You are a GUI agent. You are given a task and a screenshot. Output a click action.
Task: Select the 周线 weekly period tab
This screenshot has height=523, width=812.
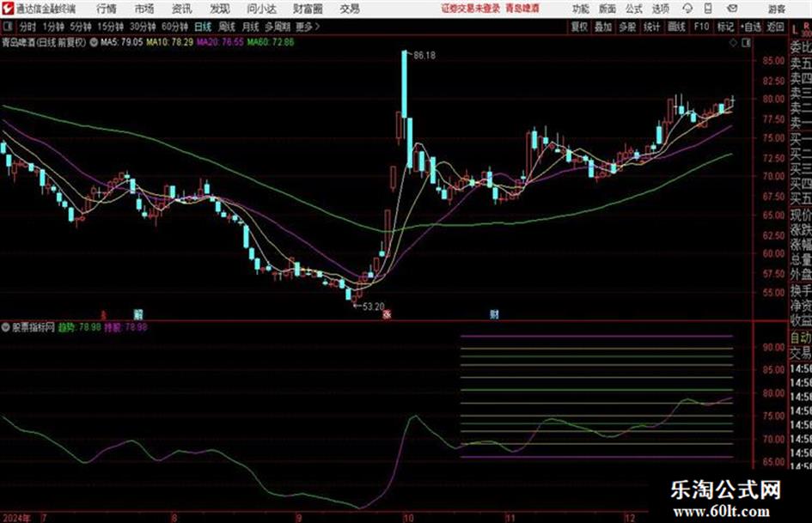[x=227, y=27]
